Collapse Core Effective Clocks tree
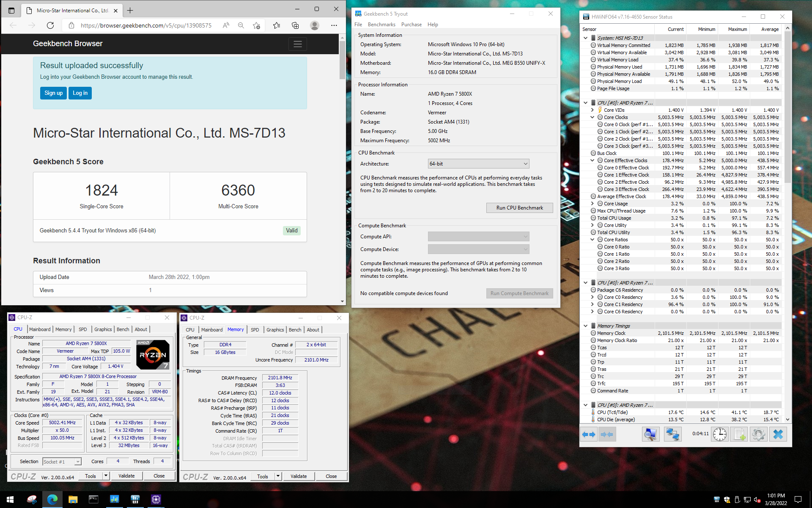Screen dimensions: 812x508 (593, 160)
